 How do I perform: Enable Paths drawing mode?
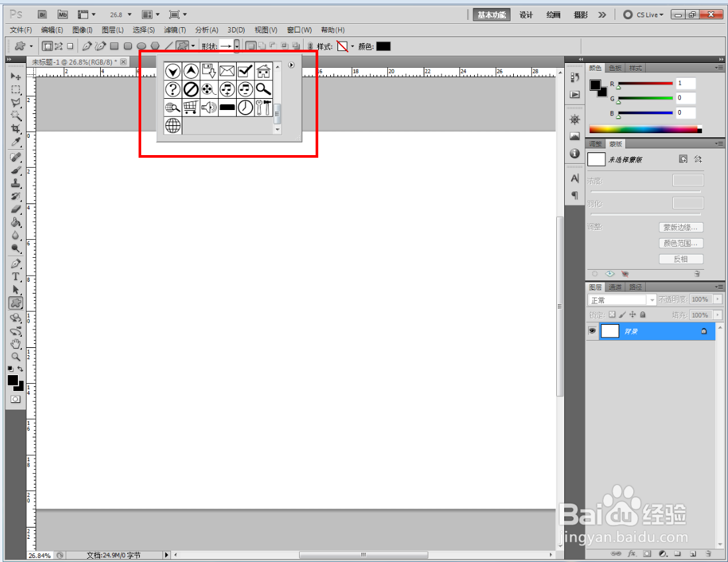[58, 46]
